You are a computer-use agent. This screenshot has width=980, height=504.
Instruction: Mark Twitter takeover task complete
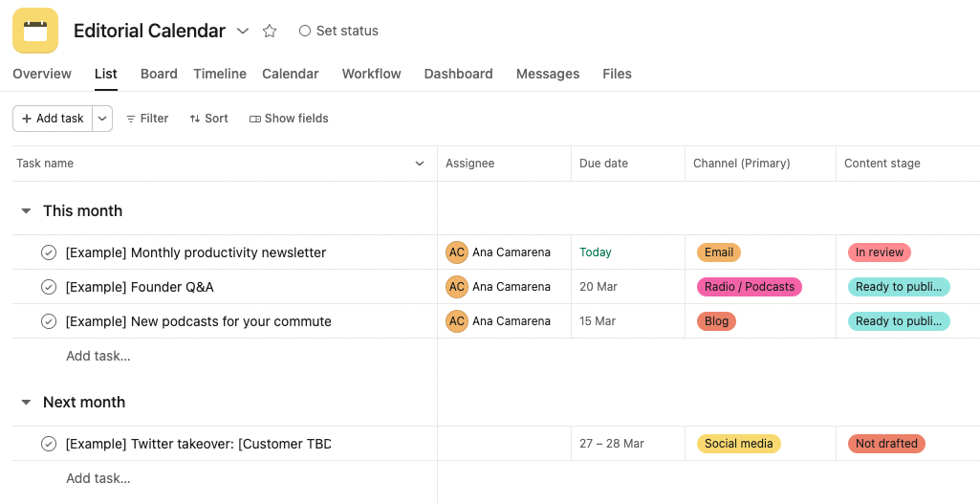click(x=49, y=444)
